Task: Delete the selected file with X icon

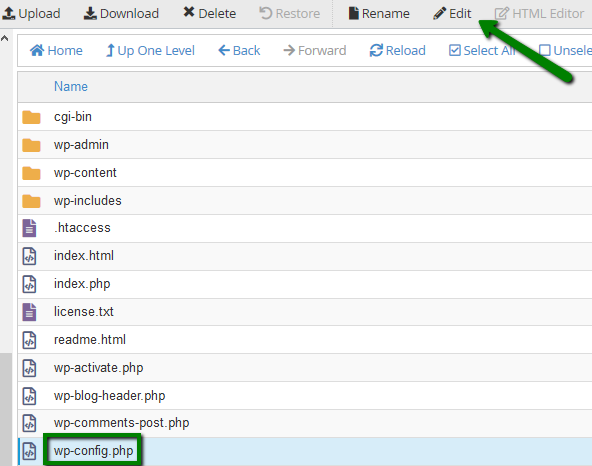Action: pyautogui.click(x=189, y=12)
